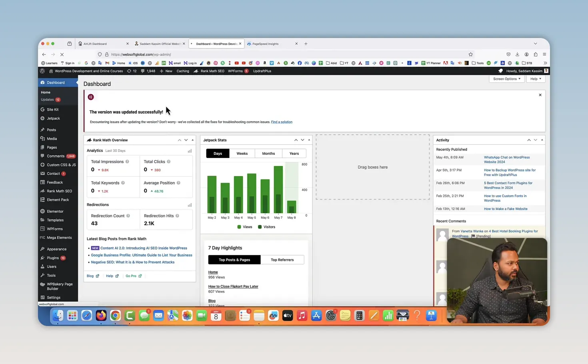
Task: Open Tools in the sidebar
Action: (x=51, y=276)
